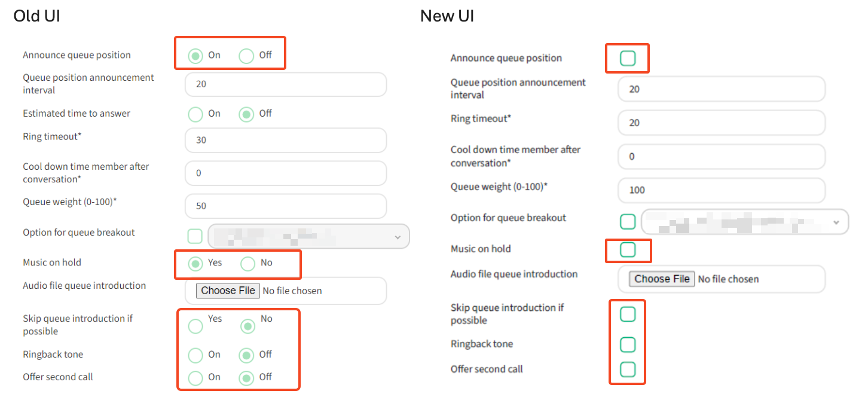Tick Announce queue position checkbox in New UI
Viewport: 868px width, 403px height.
pyautogui.click(x=627, y=59)
